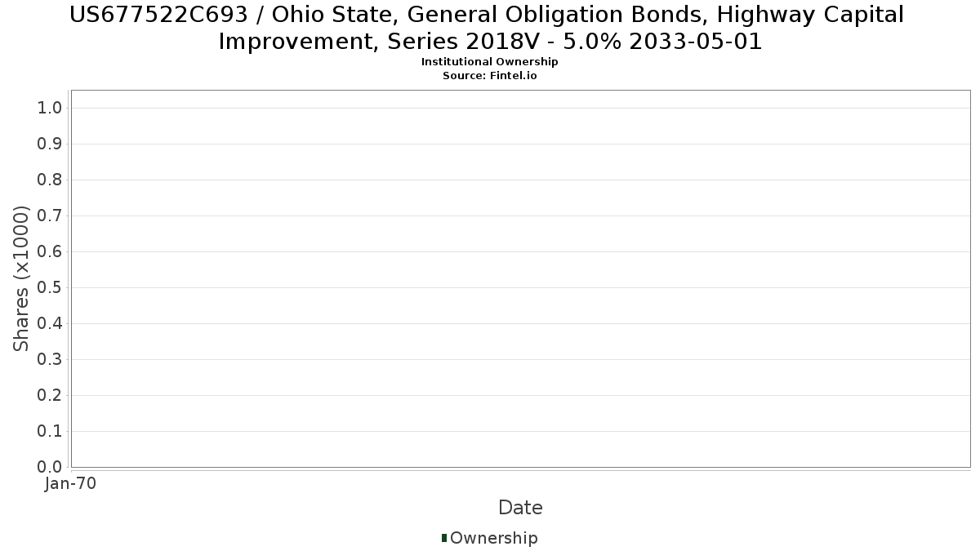Click the 0.8 y-axis tick label

point(51,180)
